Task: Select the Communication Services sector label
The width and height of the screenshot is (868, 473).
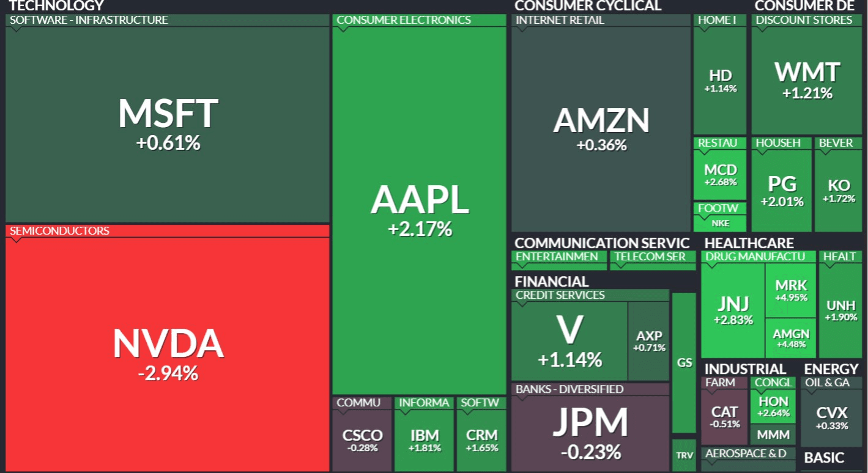Action: coord(602,243)
